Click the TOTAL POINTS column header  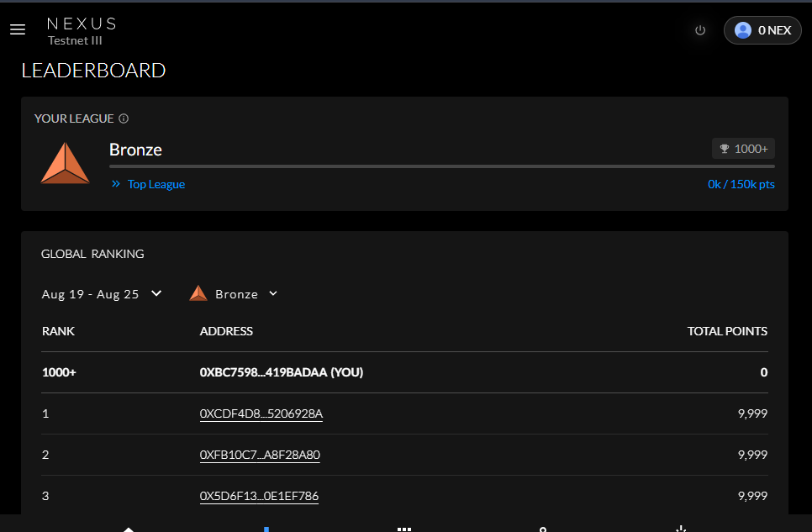[727, 331]
